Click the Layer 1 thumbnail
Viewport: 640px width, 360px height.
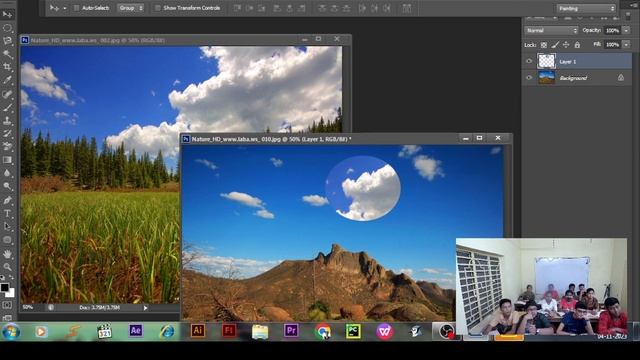click(x=547, y=61)
